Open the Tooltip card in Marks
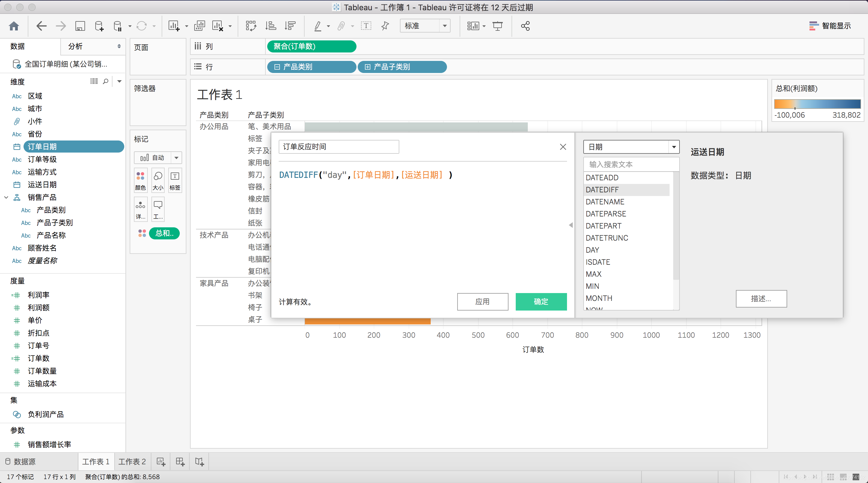This screenshot has width=868, height=483. tap(158, 209)
